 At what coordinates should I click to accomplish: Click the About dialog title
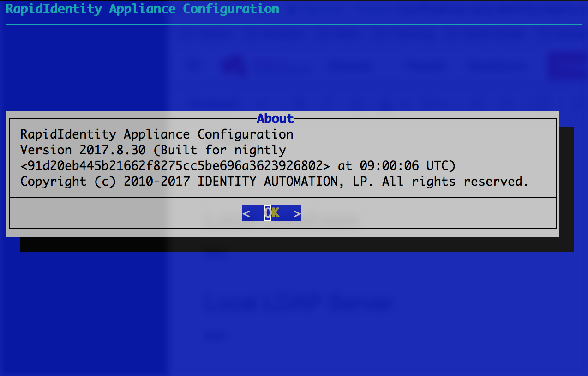275,119
